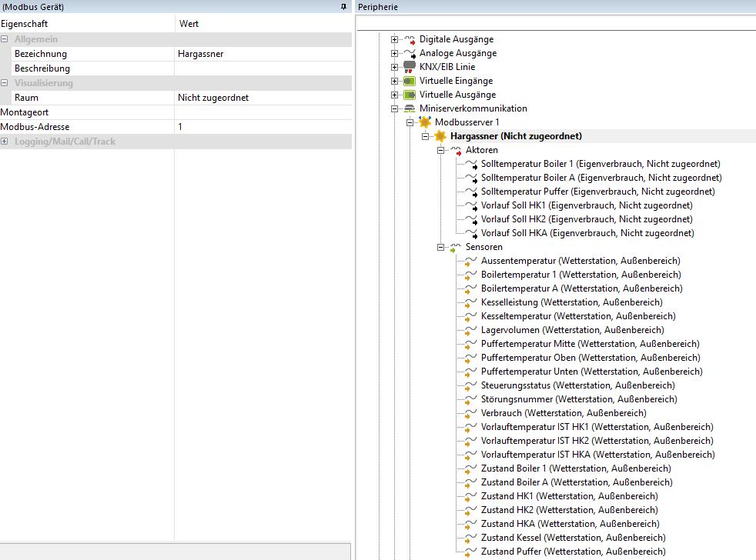Select Vorlauftemperatur IST HK2 row
Screen dimensions: 756x560
[597, 441]
